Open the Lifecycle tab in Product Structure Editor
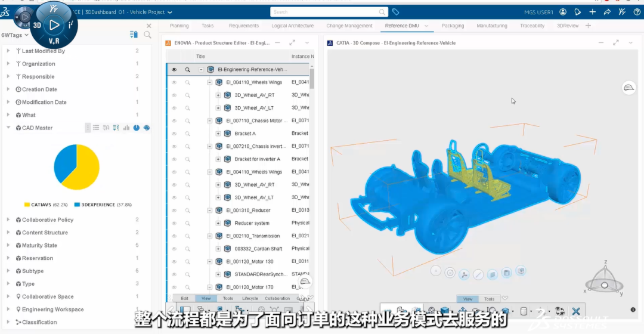The image size is (644, 334). pos(250,298)
